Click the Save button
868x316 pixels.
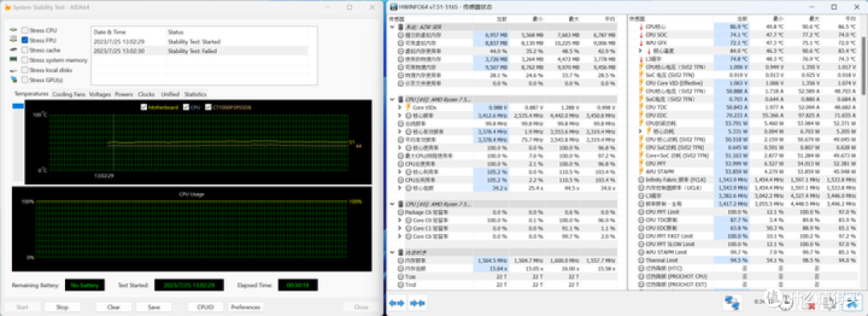[x=154, y=306]
